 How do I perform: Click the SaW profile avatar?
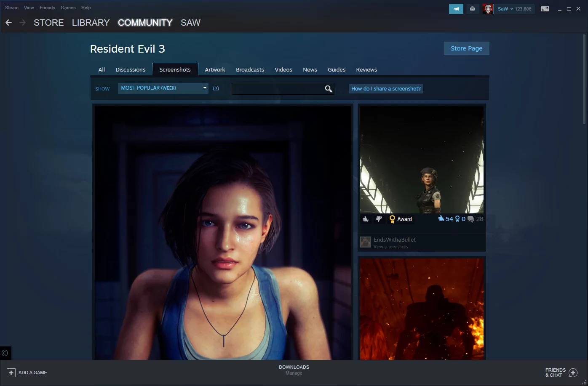(x=488, y=9)
